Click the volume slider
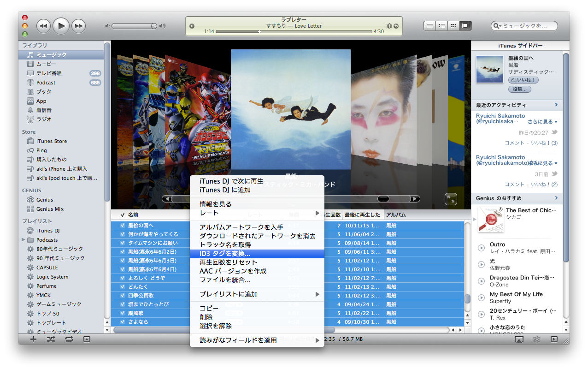 [x=135, y=26]
